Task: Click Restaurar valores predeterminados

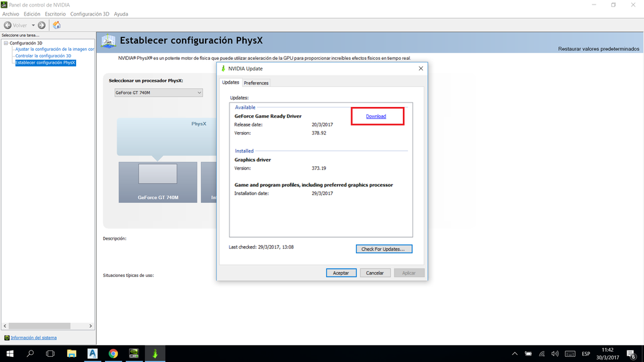Action: point(598,49)
